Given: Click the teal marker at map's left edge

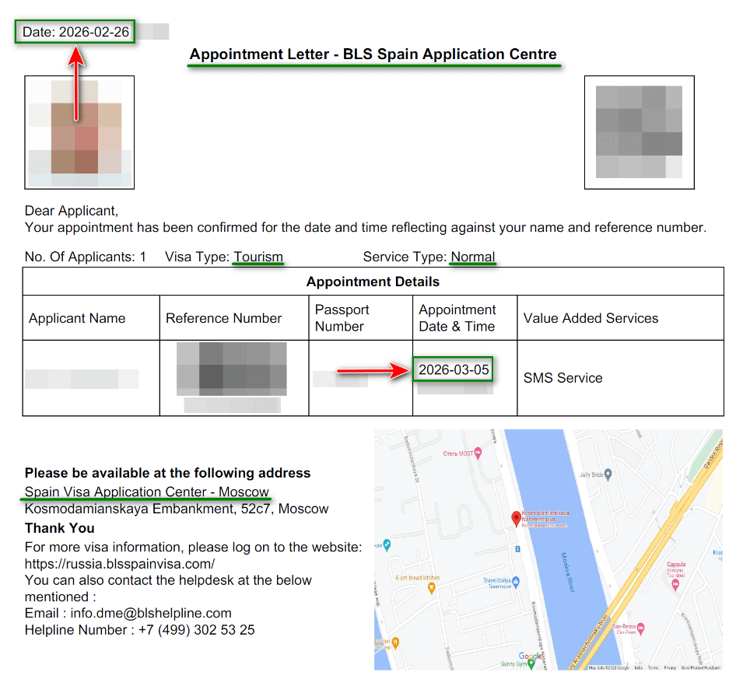Looking at the screenshot, I should click(x=387, y=545).
